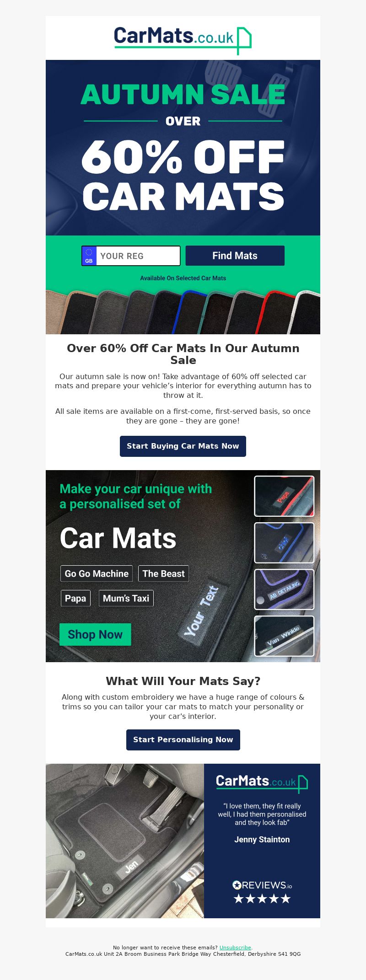Image resolution: width=366 pixels, height=980 pixels.
Task: Select the Go Go Machine text tag
Action: (x=97, y=573)
